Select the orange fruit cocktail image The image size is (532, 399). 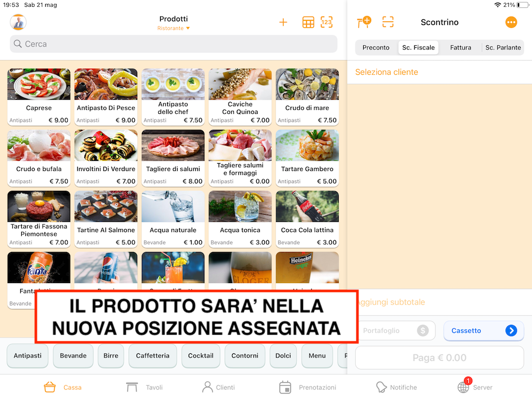coord(173,268)
